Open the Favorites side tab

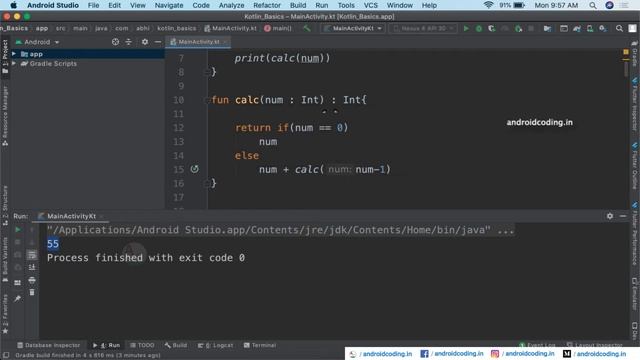pos(5,313)
